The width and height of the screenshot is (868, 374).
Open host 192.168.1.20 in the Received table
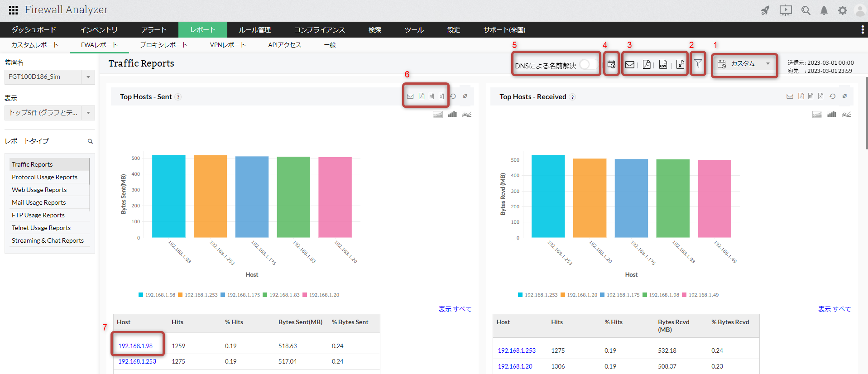515,366
